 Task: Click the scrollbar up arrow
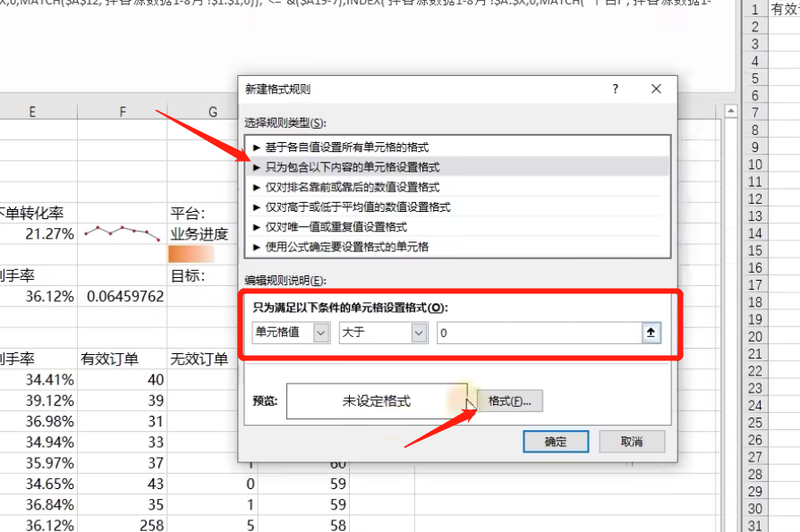731,111
